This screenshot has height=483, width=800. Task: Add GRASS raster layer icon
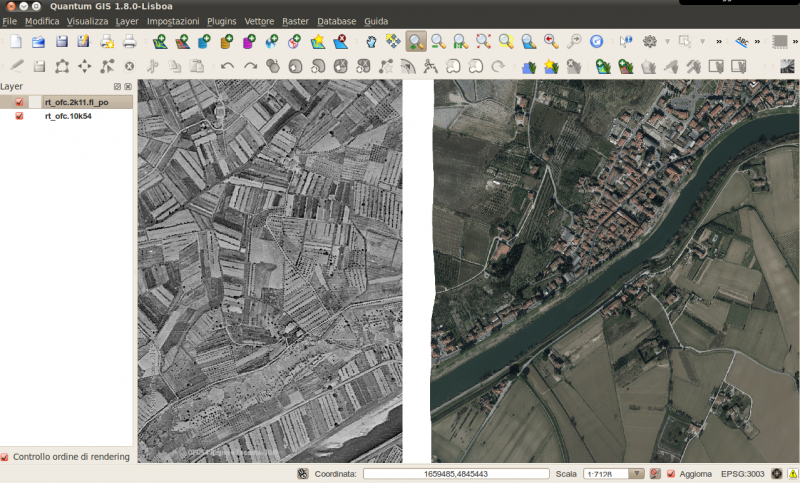point(626,66)
